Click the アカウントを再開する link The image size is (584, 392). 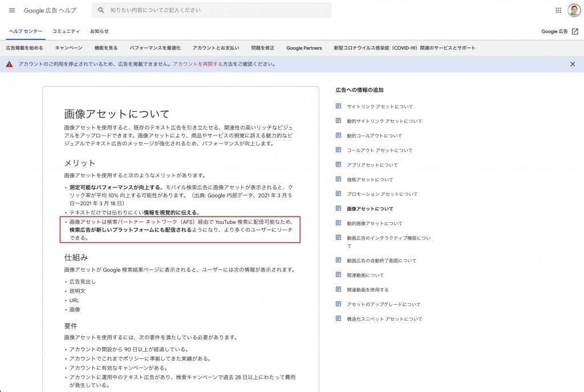tap(198, 64)
